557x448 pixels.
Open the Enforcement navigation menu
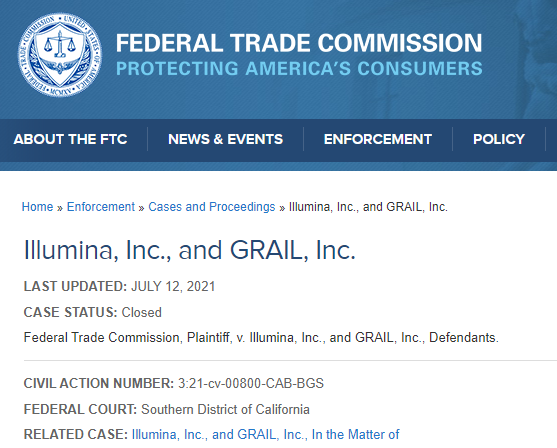[378, 139]
